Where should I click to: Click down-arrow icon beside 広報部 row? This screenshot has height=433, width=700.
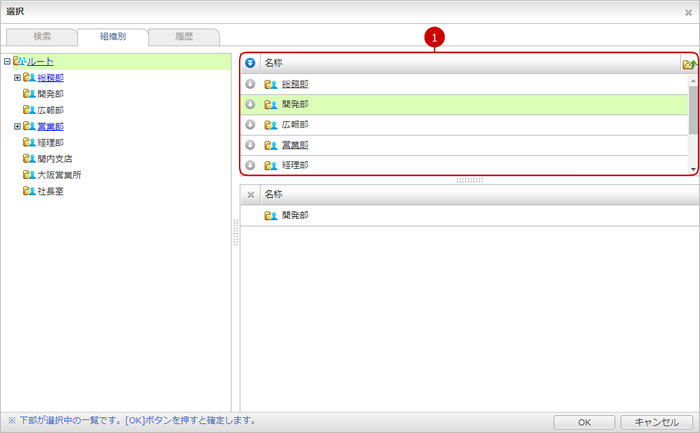tap(250, 125)
